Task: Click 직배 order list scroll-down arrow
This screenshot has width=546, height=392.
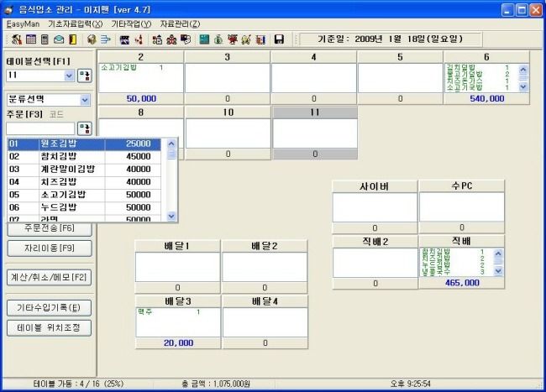Action: tap(498, 271)
